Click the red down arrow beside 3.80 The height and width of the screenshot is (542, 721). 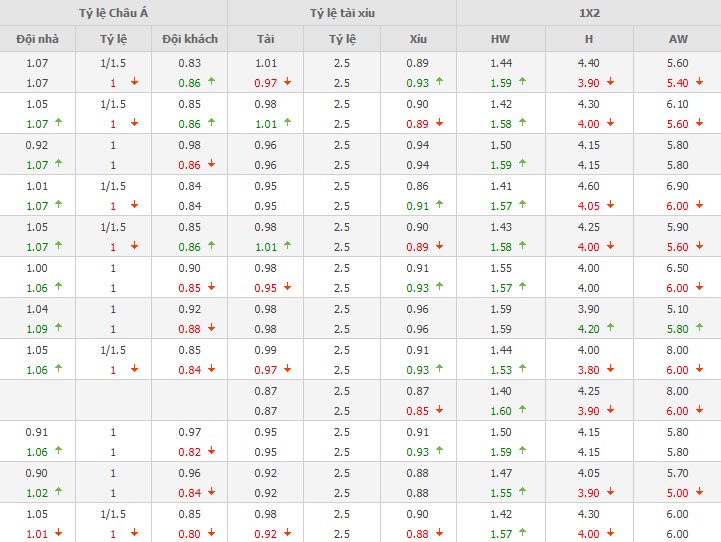point(611,370)
